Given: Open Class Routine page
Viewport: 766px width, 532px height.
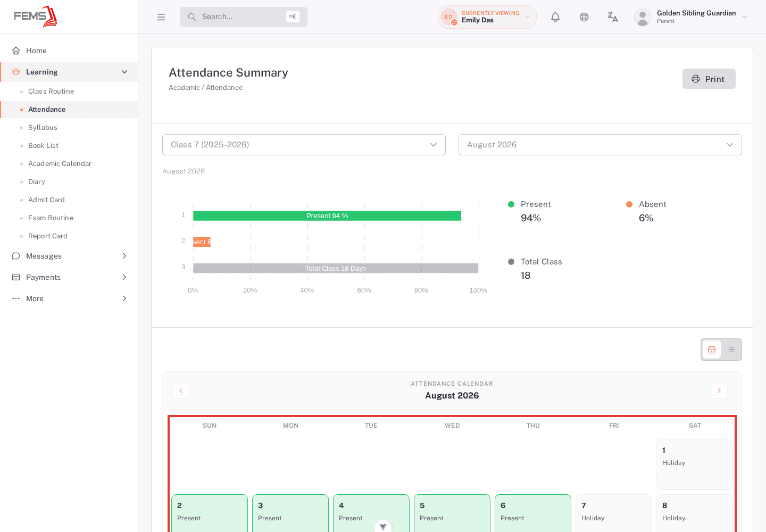Looking at the screenshot, I should pos(51,92).
